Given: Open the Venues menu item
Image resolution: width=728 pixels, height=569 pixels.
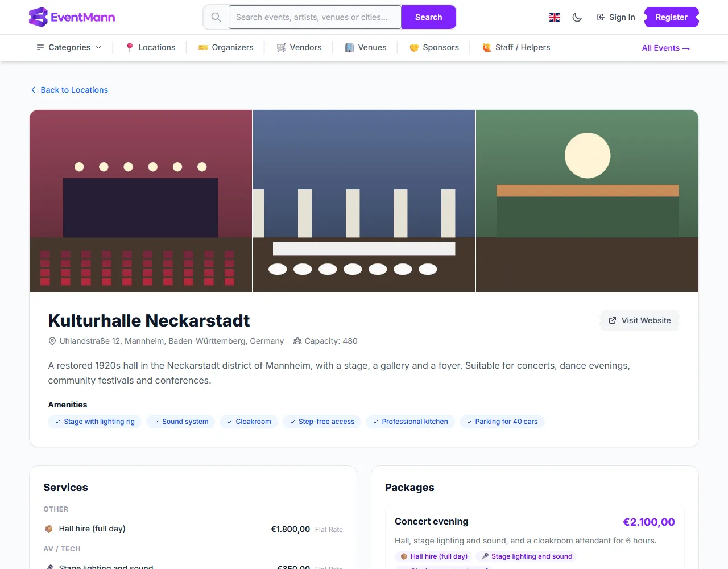Looking at the screenshot, I should click(366, 47).
